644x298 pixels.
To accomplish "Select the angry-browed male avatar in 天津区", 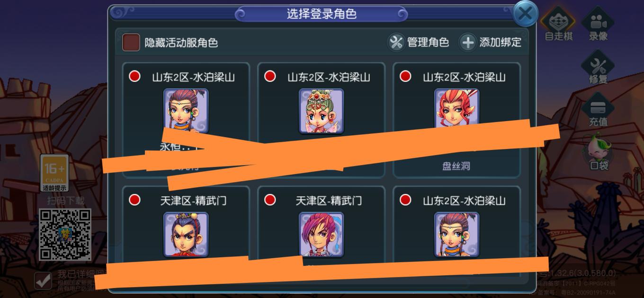I will pos(186,235).
